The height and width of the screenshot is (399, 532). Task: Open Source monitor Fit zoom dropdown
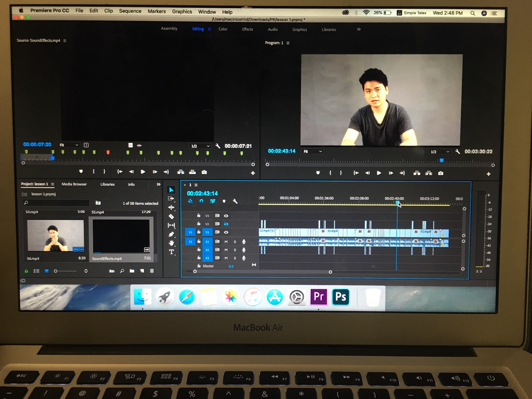(x=69, y=145)
